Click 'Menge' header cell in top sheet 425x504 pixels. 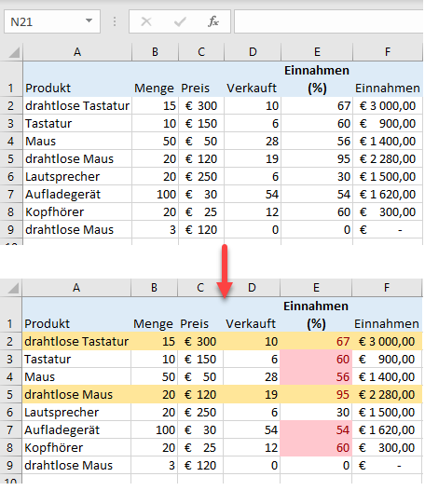155,79
